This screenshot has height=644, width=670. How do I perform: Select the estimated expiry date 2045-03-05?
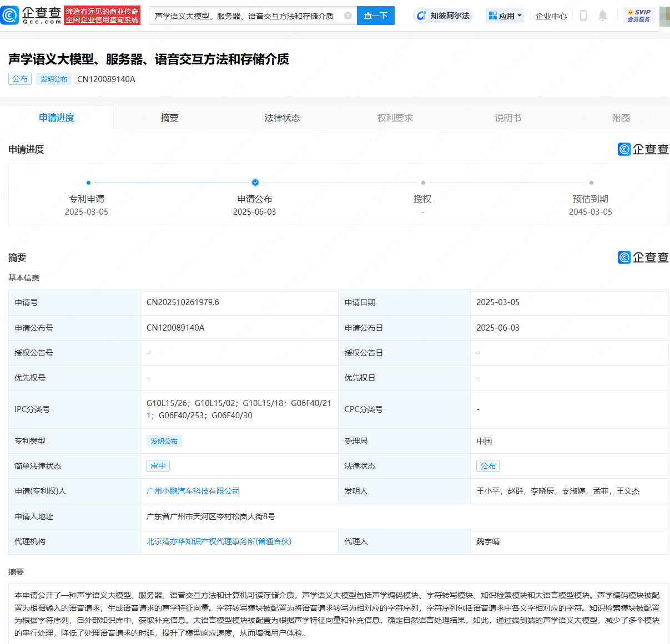(x=591, y=212)
